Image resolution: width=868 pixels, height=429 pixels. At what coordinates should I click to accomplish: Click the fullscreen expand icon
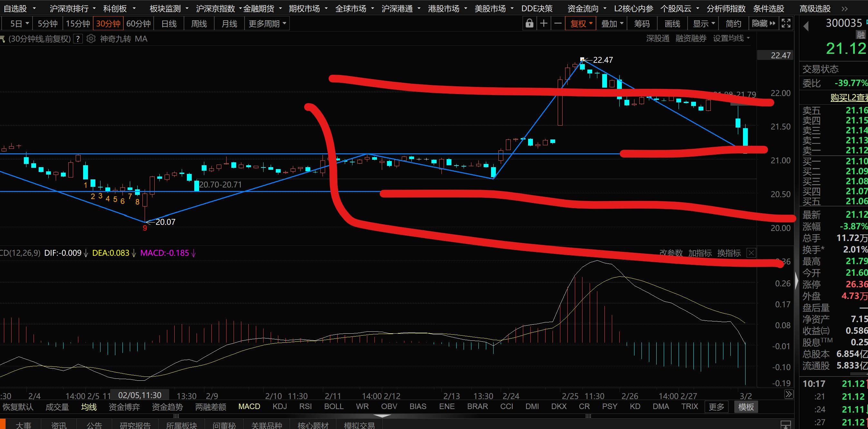(x=786, y=24)
